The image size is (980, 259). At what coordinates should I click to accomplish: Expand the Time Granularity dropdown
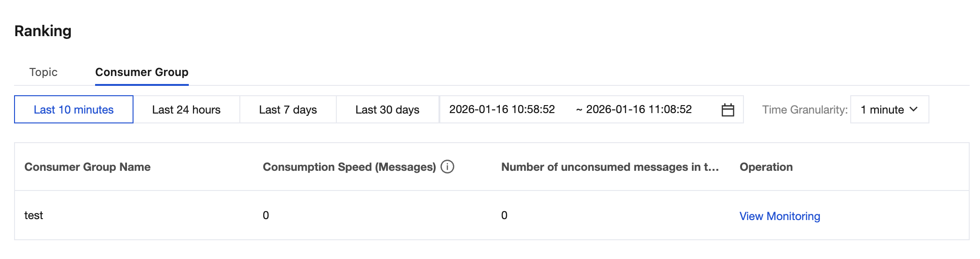pos(889,110)
